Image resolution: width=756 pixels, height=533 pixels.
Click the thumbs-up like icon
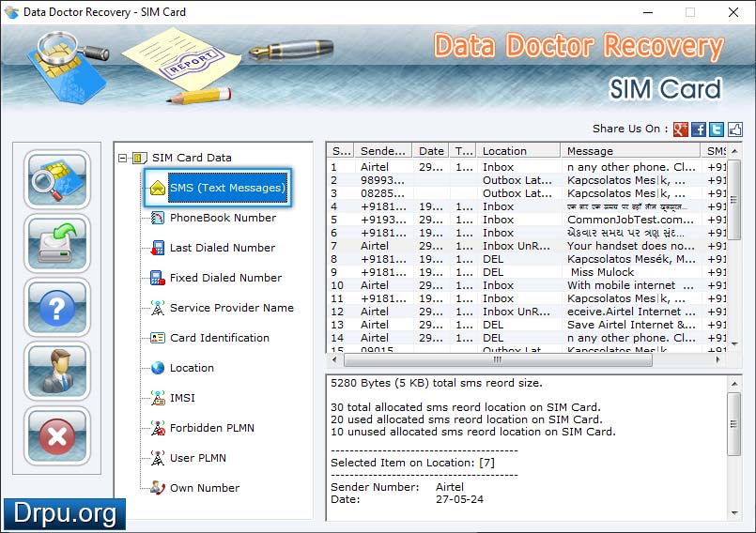click(734, 129)
